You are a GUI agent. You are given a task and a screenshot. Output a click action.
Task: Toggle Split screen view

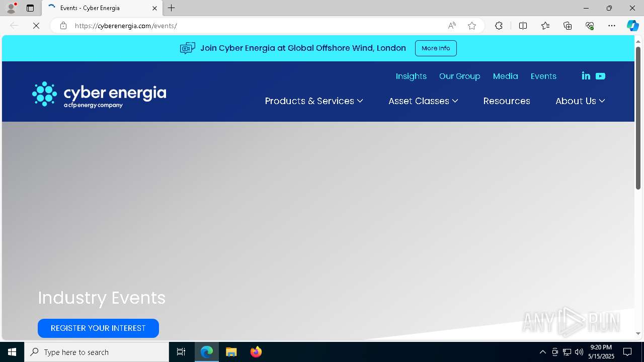tap(523, 26)
